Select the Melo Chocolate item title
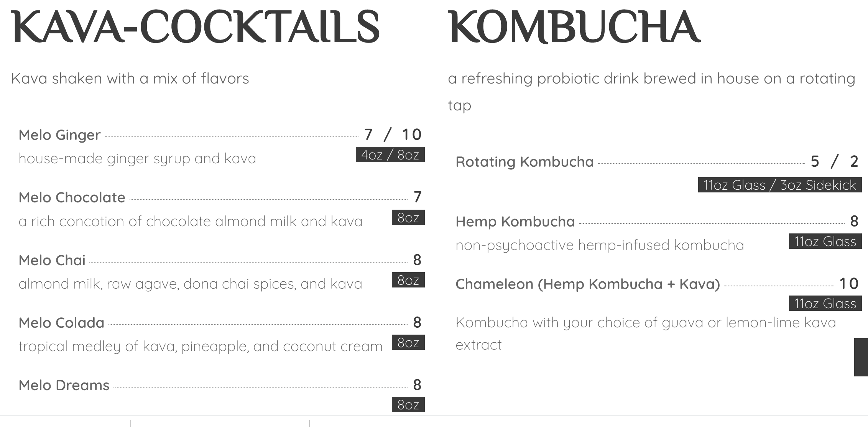 72,197
